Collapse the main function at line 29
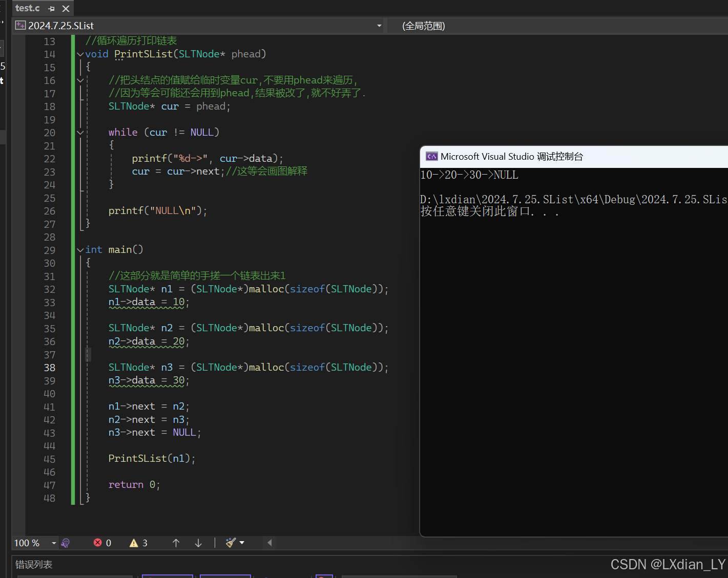The width and height of the screenshot is (728, 578). coord(80,250)
